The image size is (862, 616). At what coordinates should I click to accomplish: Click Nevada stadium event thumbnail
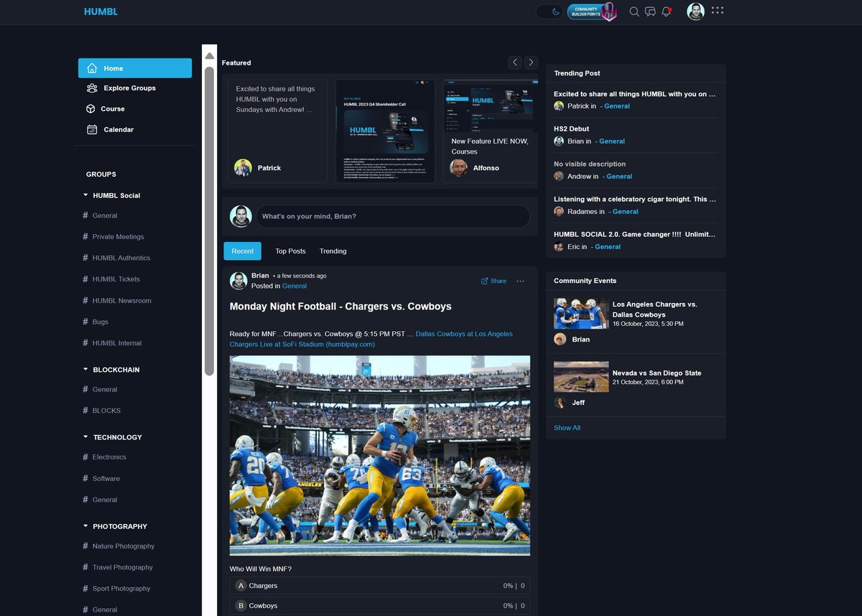(581, 376)
